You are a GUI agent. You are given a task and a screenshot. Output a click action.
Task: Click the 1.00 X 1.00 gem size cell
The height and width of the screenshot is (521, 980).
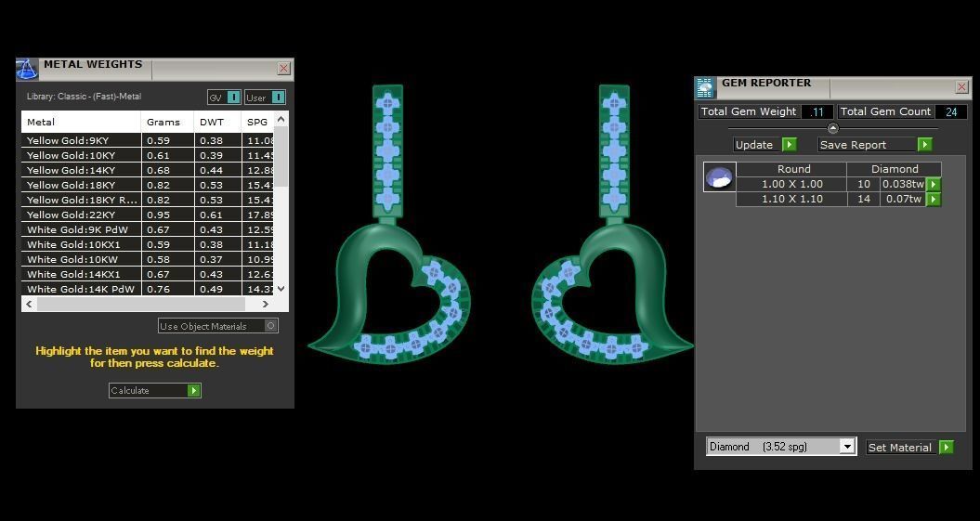[791, 184]
